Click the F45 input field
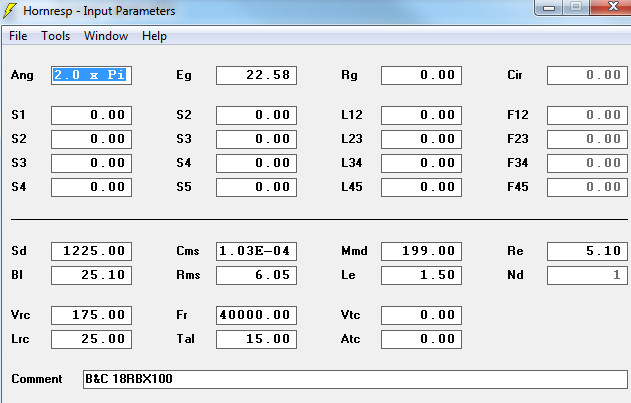 coord(587,187)
